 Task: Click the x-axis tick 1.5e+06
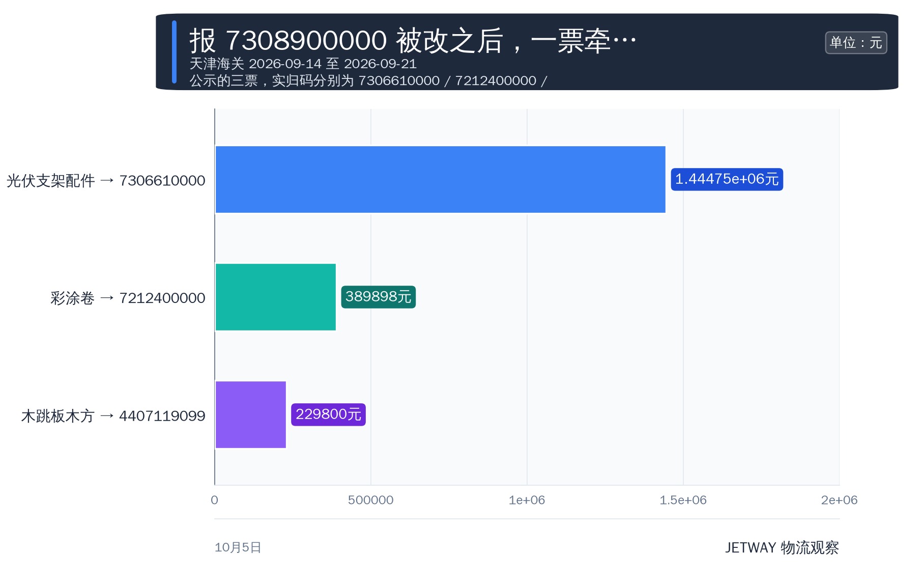(683, 500)
